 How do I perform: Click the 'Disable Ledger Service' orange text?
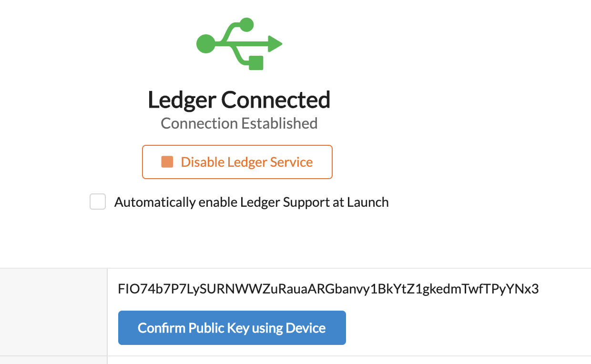(x=247, y=162)
